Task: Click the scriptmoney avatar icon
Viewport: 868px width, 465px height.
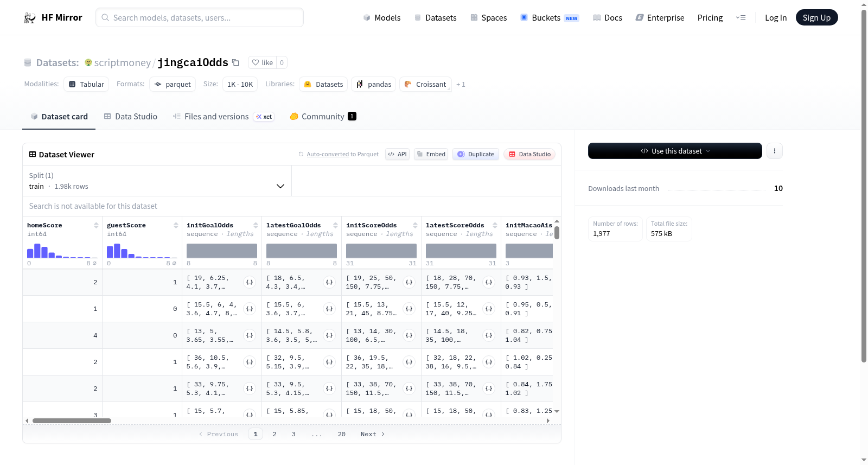Action: (88, 62)
